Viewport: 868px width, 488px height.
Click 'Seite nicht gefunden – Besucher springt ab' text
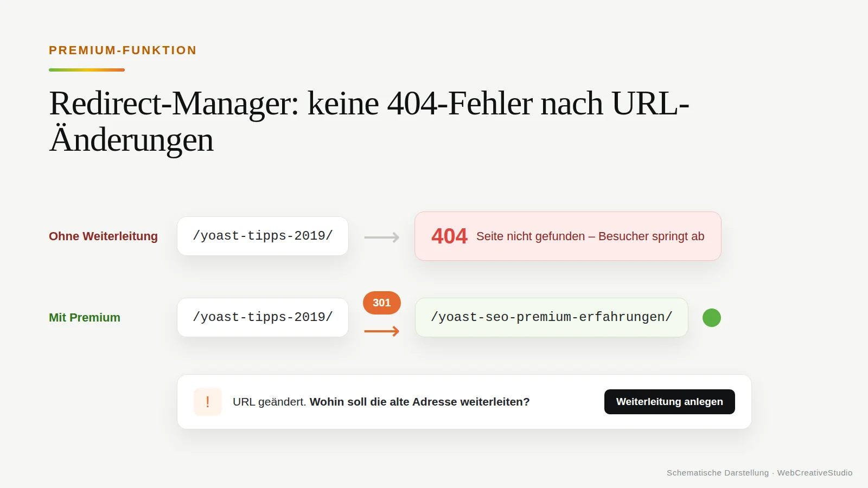tap(590, 236)
